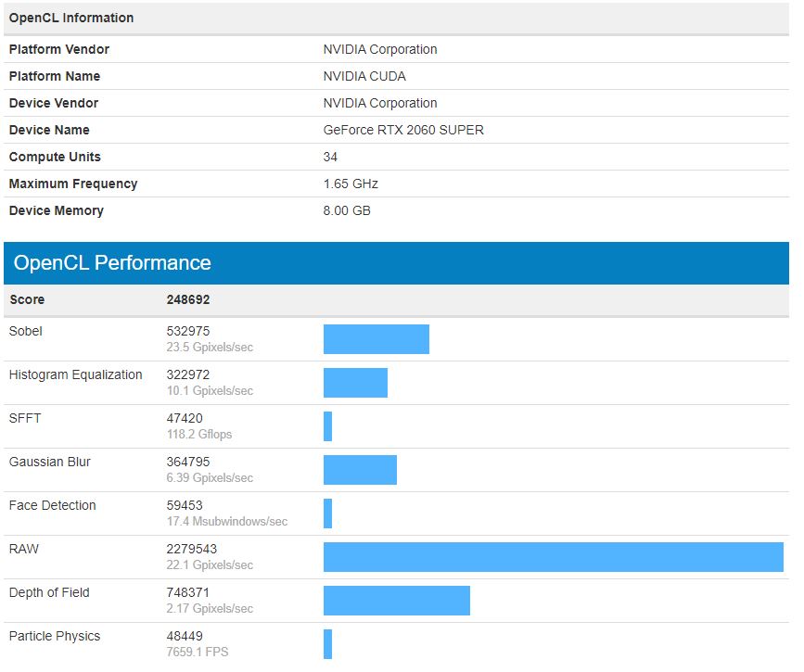Click NVIDIA Corporation value for Device Vendor
This screenshot has height=672, width=804.
[x=380, y=103]
